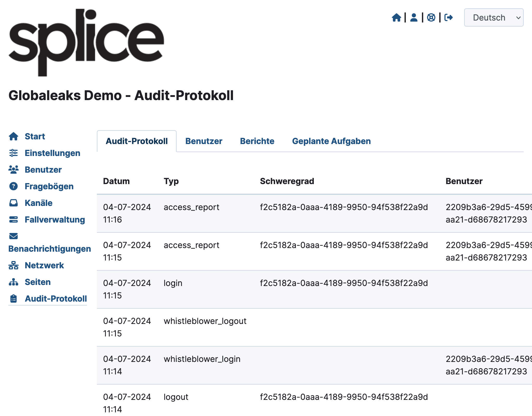This screenshot has height=416, width=532.
Task: Click server icon beside Fallverwaltung
Action: [14, 219]
